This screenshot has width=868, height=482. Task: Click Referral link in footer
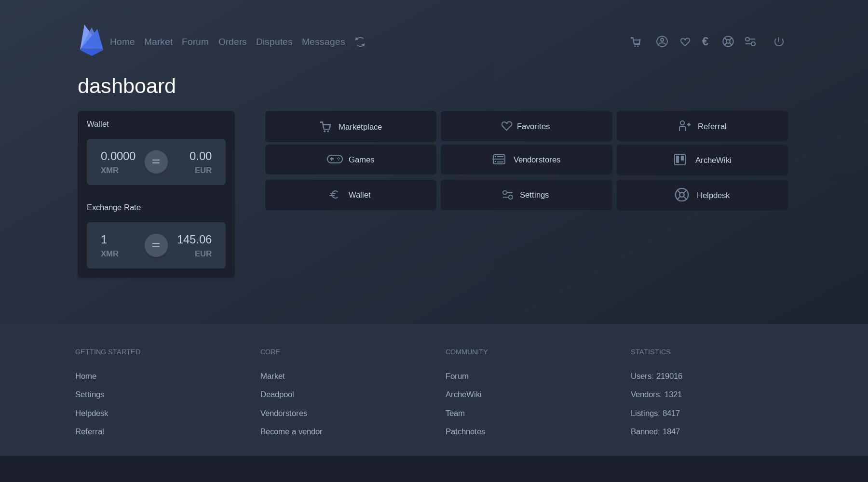(x=90, y=431)
